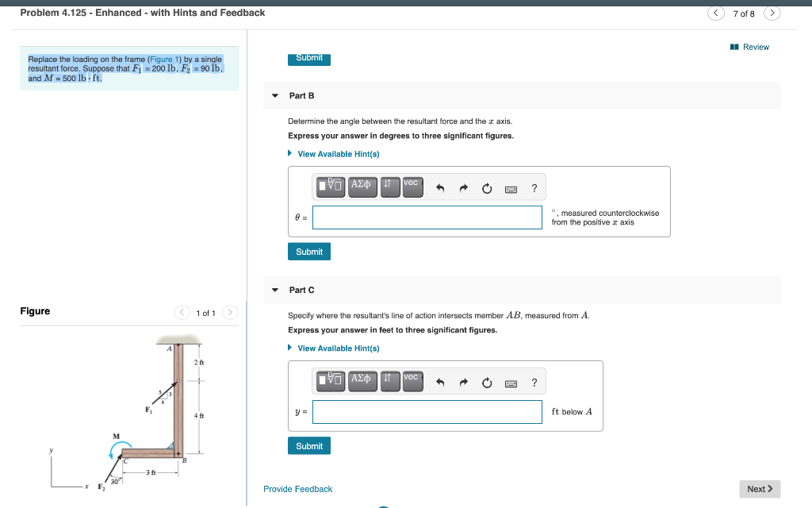Open help via the question mark icon in Part B
Image resolution: width=812 pixels, height=508 pixels.
coord(534,187)
